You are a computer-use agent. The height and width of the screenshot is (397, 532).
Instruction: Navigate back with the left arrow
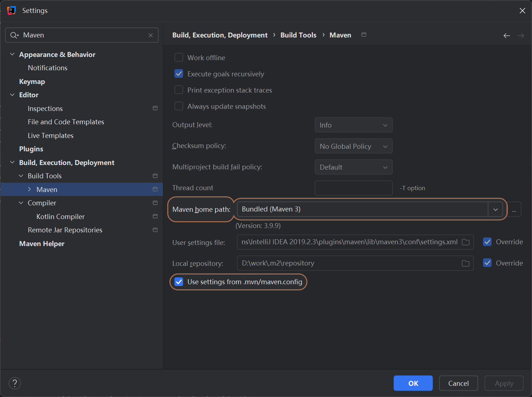click(507, 35)
